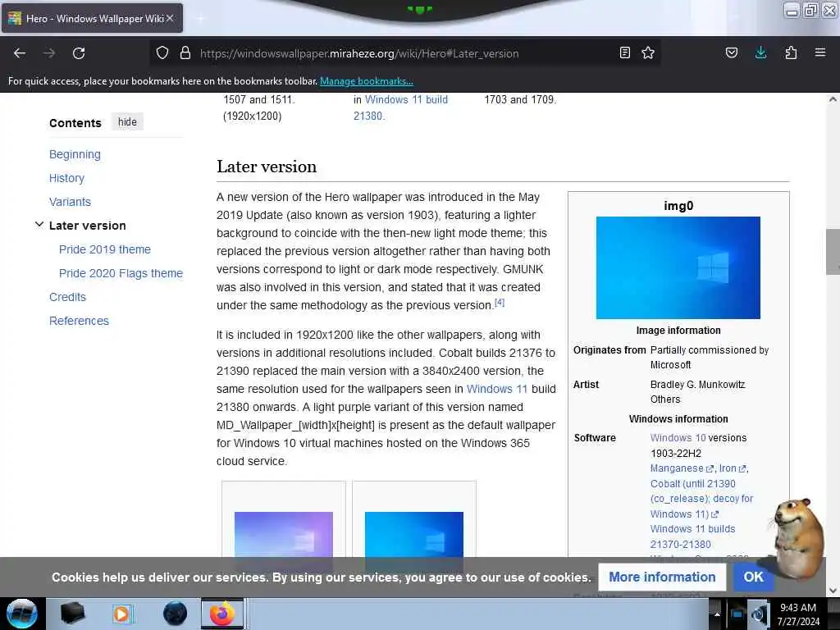
Task: Click the Later version heading
Action: (267, 167)
